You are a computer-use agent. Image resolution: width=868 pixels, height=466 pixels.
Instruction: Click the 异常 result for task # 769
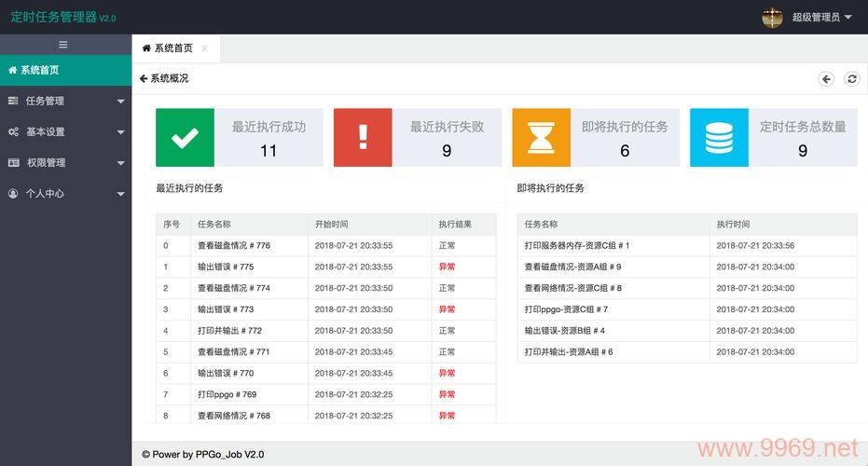[x=447, y=394]
